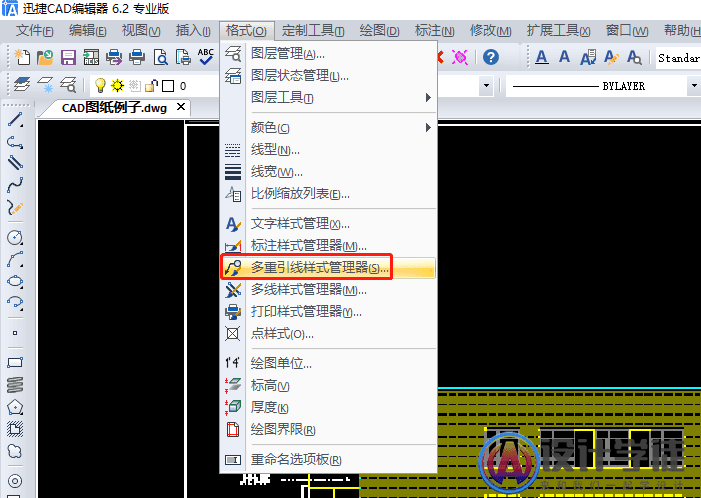This screenshot has height=498, width=701.
Task: Close the CAD图纸例子.dwg tab
Action: pyautogui.click(x=181, y=107)
